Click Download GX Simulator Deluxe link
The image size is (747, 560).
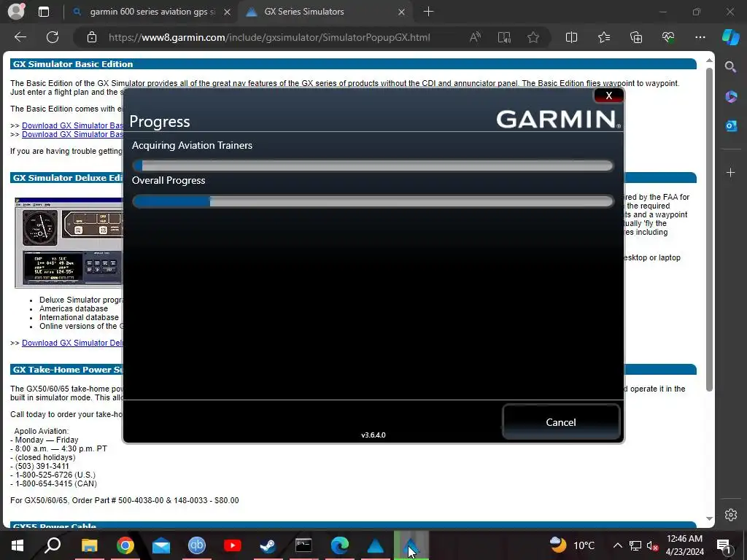[x=72, y=343]
